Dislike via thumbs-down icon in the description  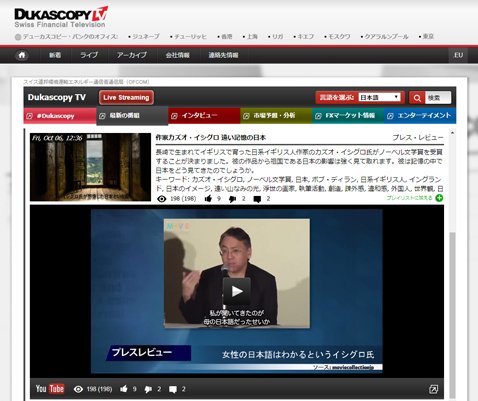pos(233,199)
